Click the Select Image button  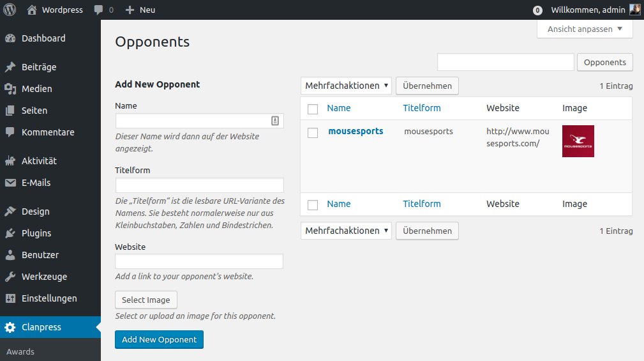[146, 300]
